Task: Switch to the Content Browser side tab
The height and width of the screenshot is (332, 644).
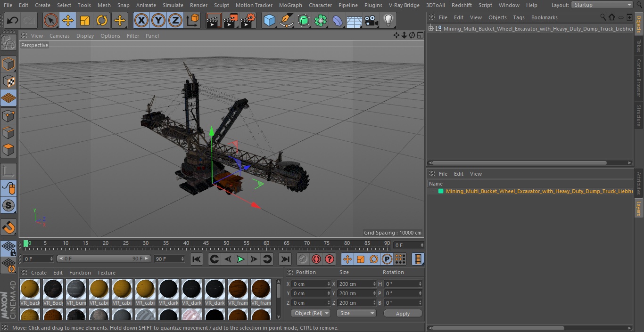Action: click(639, 77)
